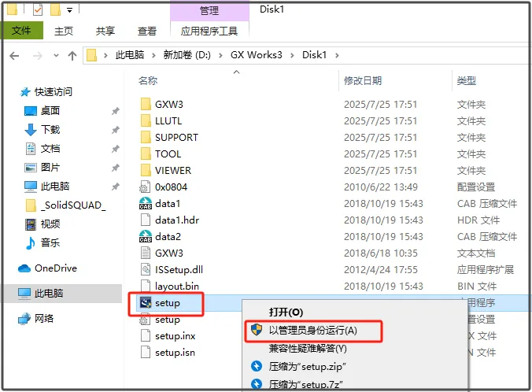The height and width of the screenshot is (392, 532).
Task: Go back with the left arrow button
Action: (x=14, y=56)
